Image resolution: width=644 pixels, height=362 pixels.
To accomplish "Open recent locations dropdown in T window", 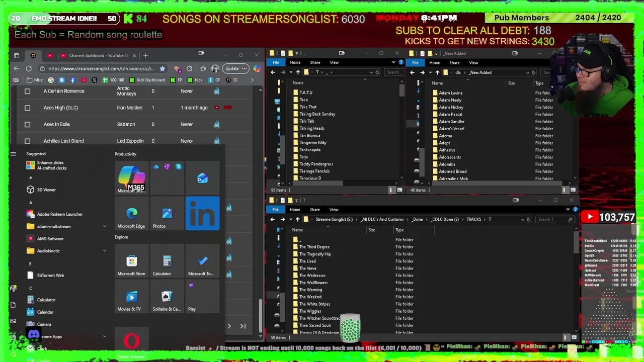I will click(291, 72).
